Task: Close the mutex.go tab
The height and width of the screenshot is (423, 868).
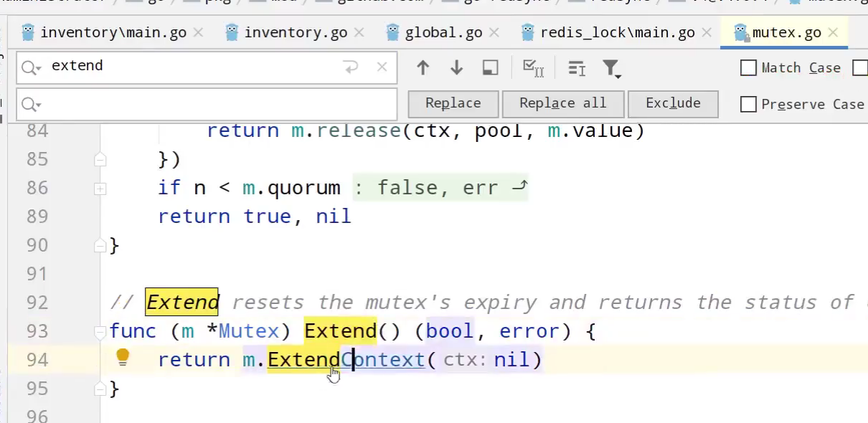Action: 833,33
